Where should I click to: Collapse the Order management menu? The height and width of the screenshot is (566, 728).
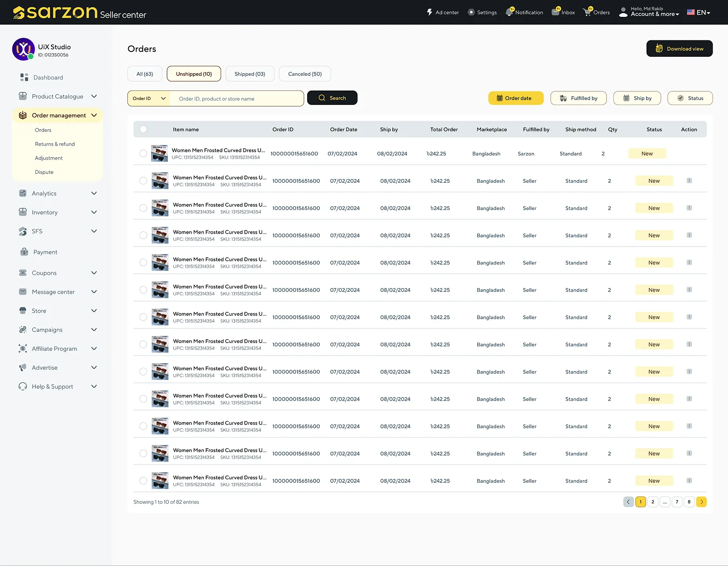click(x=94, y=115)
